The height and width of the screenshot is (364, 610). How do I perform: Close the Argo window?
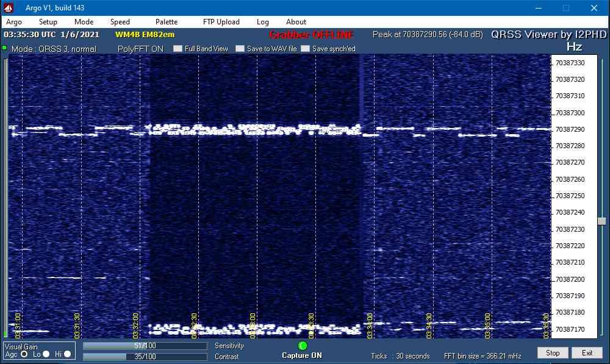click(x=594, y=8)
